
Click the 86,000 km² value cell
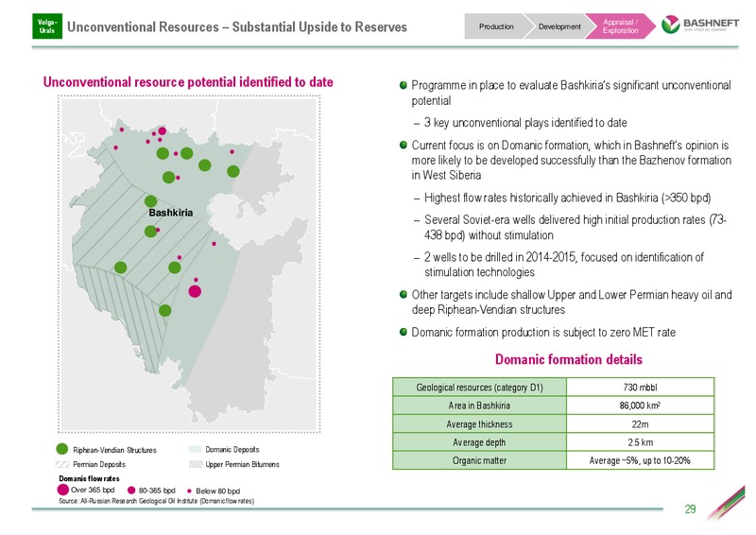coord(641,406)
